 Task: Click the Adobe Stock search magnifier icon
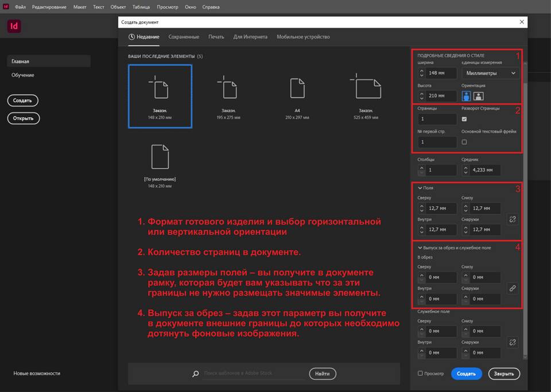[196, 374]
